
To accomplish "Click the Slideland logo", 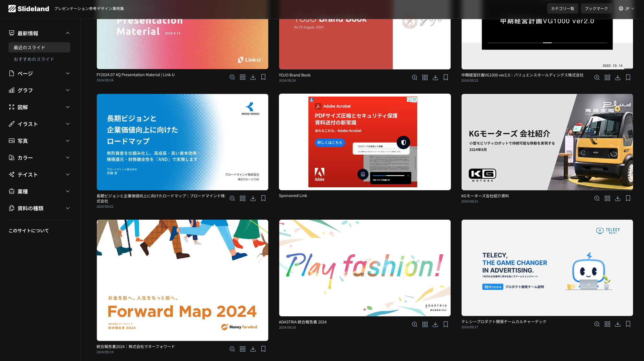I will click(29, 9).
